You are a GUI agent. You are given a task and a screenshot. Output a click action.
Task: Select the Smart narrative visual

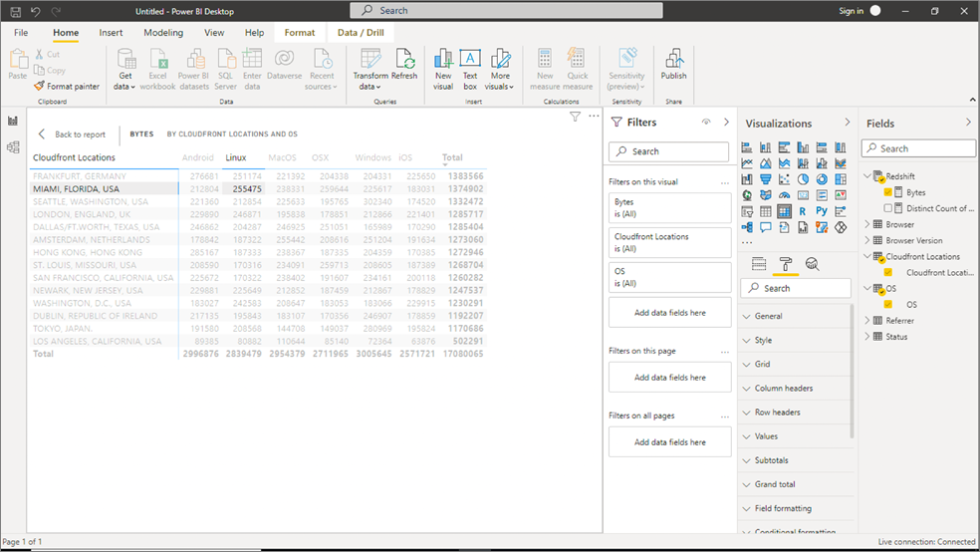pyautogui.click(x=785, y=227)
